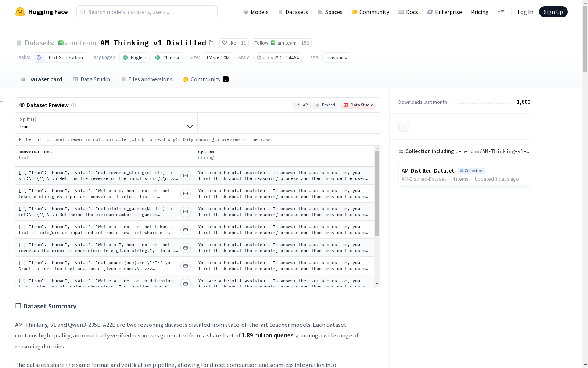The height and width of the screenshot is (368, 588).
Task: Follow the am team organization
Action: point(275,43)
